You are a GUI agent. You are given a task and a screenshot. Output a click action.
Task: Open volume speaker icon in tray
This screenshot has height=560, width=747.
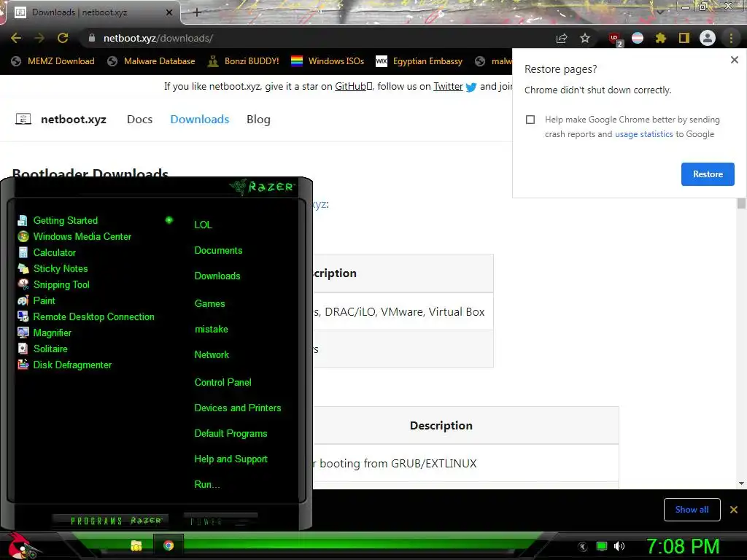619,546
